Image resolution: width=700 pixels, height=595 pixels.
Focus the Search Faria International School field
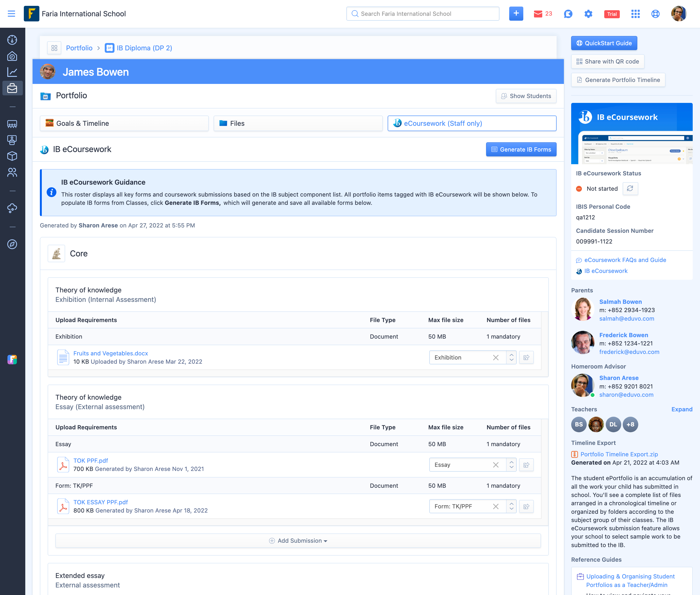423,14
